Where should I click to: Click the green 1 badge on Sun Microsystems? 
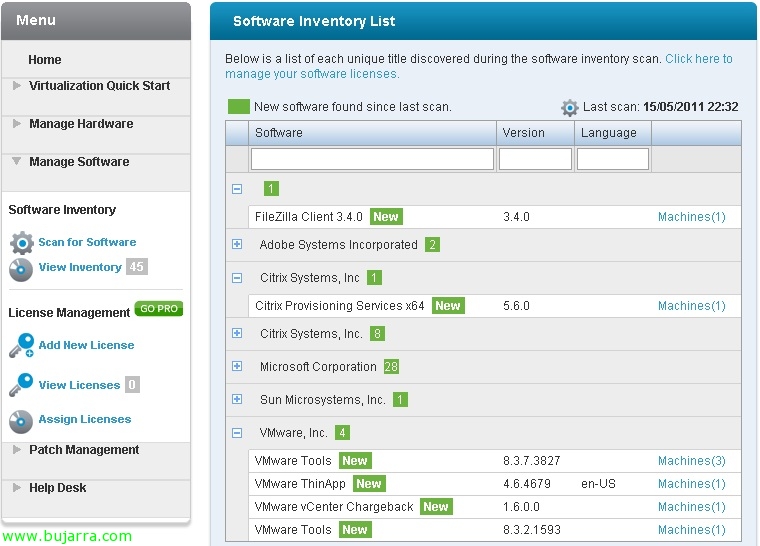pyautogui.click(x=400, y=400)
